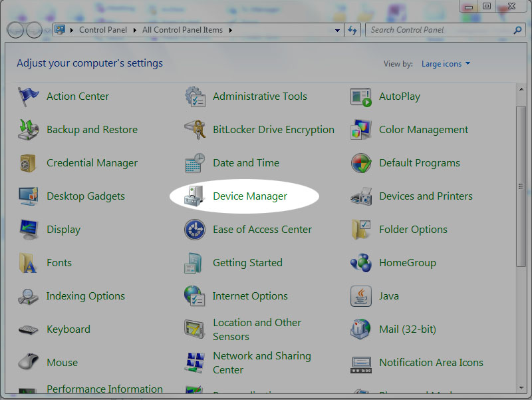The image size is (532, 400).
Task: Open the Performance Information link
Action: click(x=104, y=389)
